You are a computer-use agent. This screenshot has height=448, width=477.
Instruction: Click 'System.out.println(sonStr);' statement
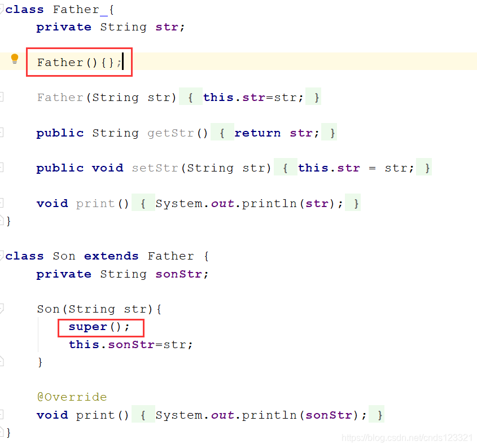click(x=261, y=415)
